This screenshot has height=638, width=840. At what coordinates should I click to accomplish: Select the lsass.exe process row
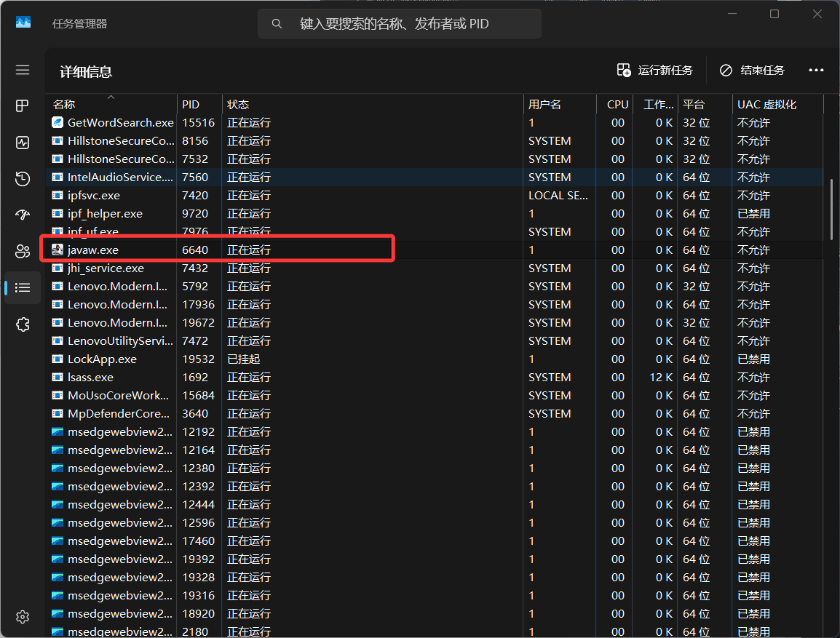click(91, 378)
